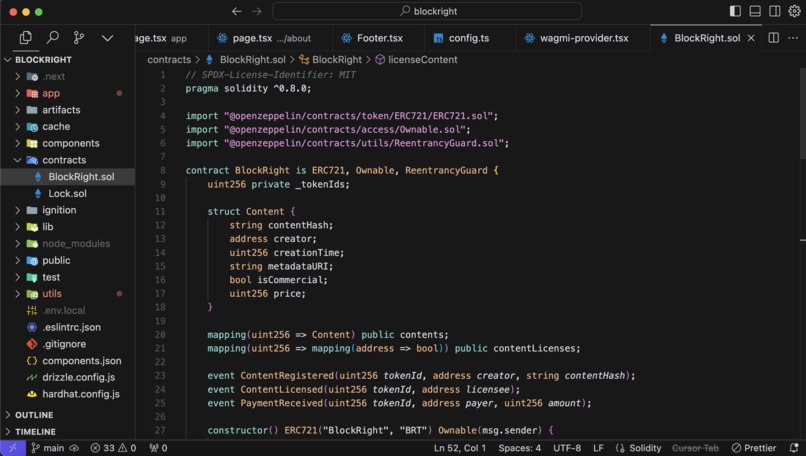The image size is (806, 456).
Task: Toggle the primary side bar layout icon
Action: (735, 11)
